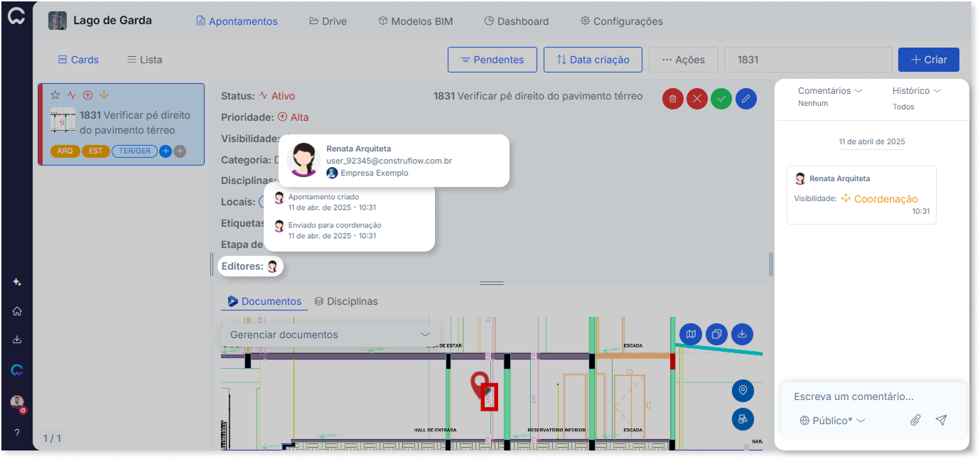The width and height of the screenshot is (980, 459).
Task: Click the Editores avatar icon
Action: [x=272, y=266]
